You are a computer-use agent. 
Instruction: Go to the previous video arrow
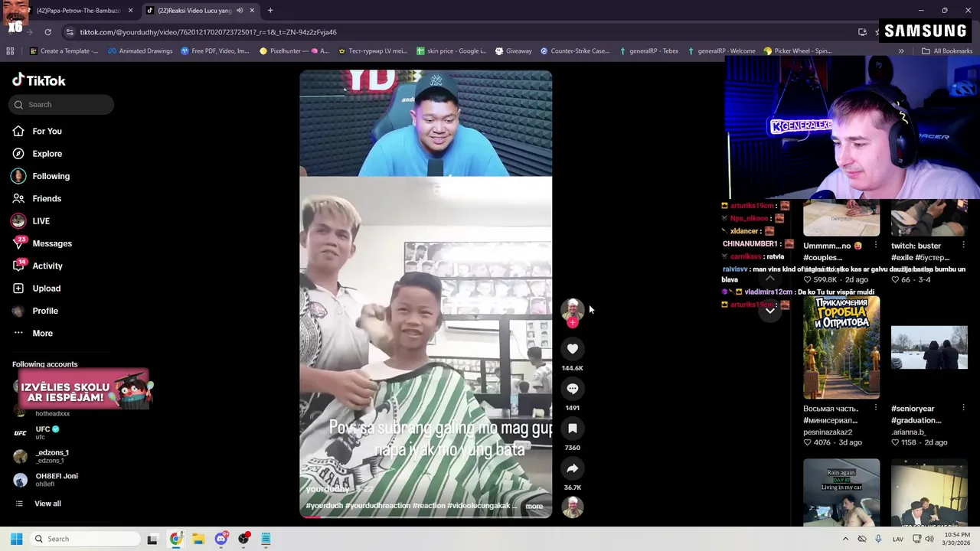click(x=770, y=279)
